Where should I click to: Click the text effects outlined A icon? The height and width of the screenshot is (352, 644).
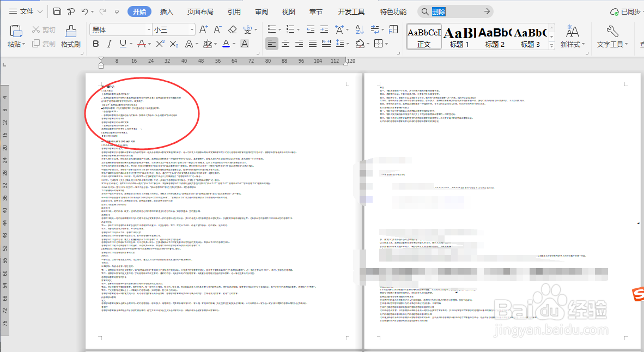coord(189,44)
